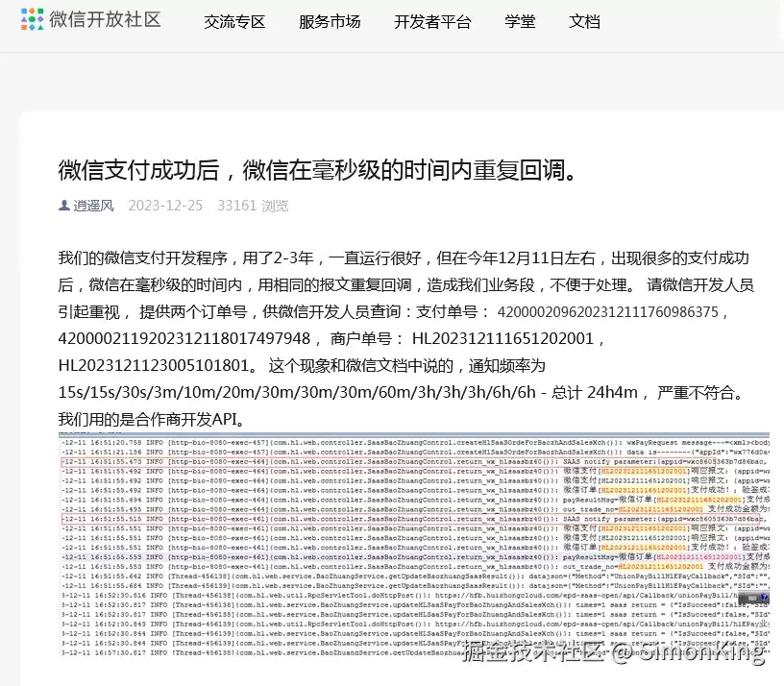View author 逍遥风 profile
Image resolution: width=784 pixels, height=686 pixels.
(93, 206)
